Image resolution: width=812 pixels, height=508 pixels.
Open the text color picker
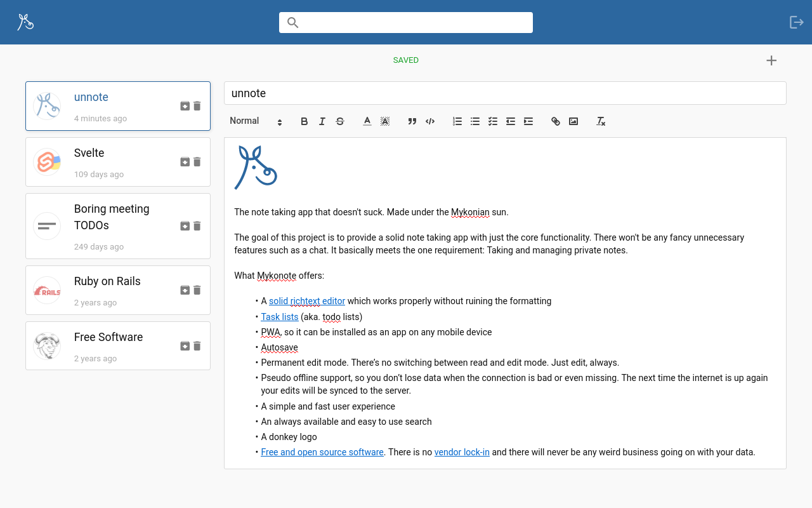click(367, 121)
